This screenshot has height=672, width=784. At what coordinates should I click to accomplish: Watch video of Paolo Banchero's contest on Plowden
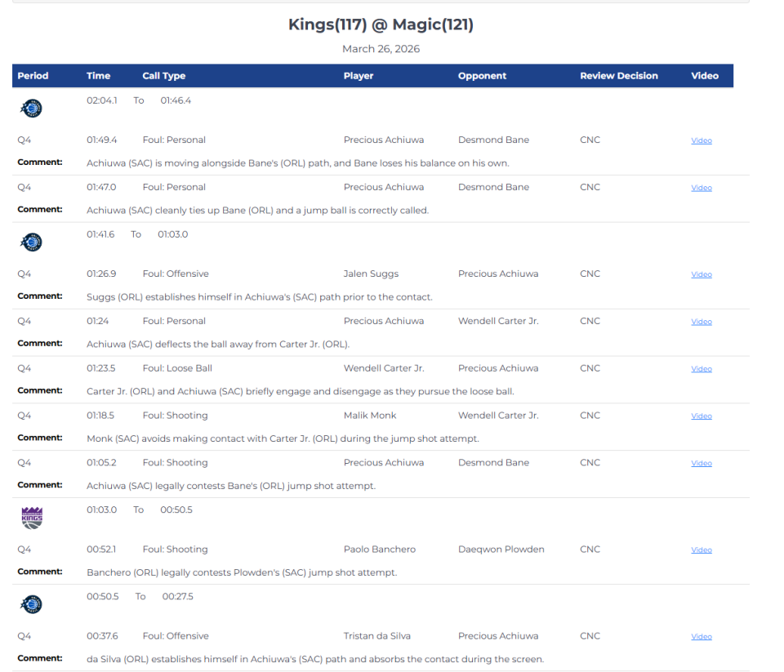pos(702,550)
